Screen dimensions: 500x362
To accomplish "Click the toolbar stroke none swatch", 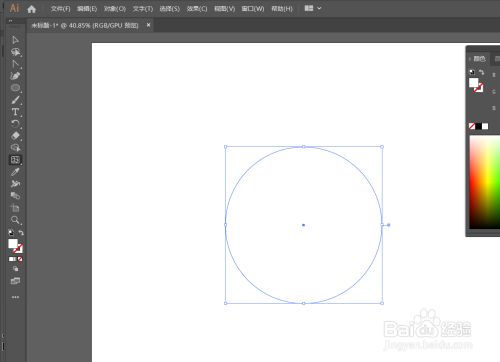I will tap(19, 249).
